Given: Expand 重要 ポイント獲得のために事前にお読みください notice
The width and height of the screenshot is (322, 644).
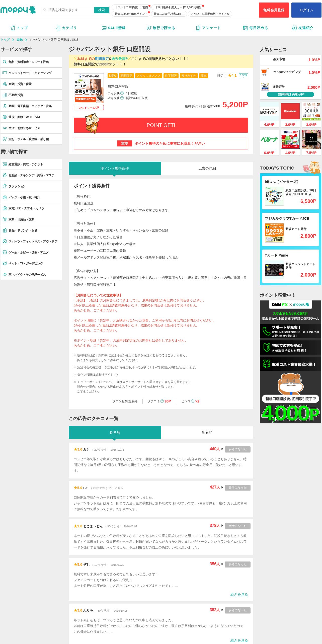Looking at the screenshot, I should pyautogui.click(x=161, y=143).
